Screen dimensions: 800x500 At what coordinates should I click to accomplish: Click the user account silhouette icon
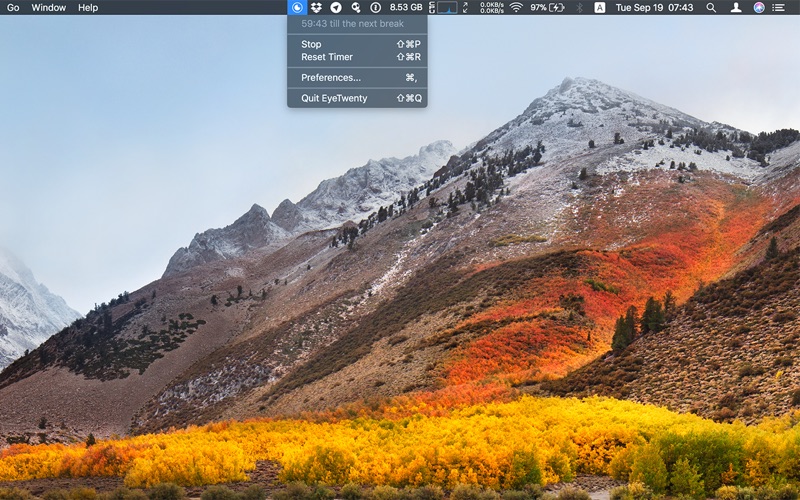tap(736, 7)
